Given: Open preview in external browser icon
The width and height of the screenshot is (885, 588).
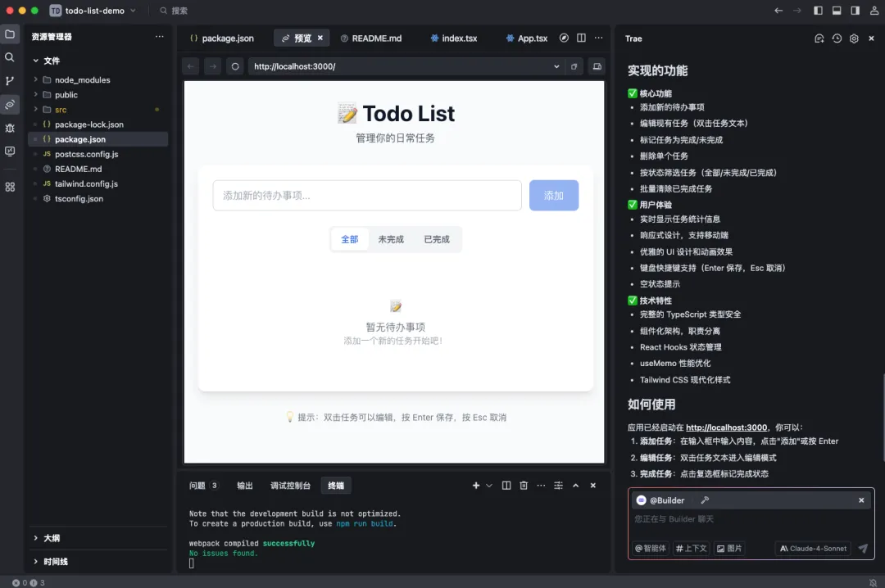Looking at the screenshot, I should 574,66.
